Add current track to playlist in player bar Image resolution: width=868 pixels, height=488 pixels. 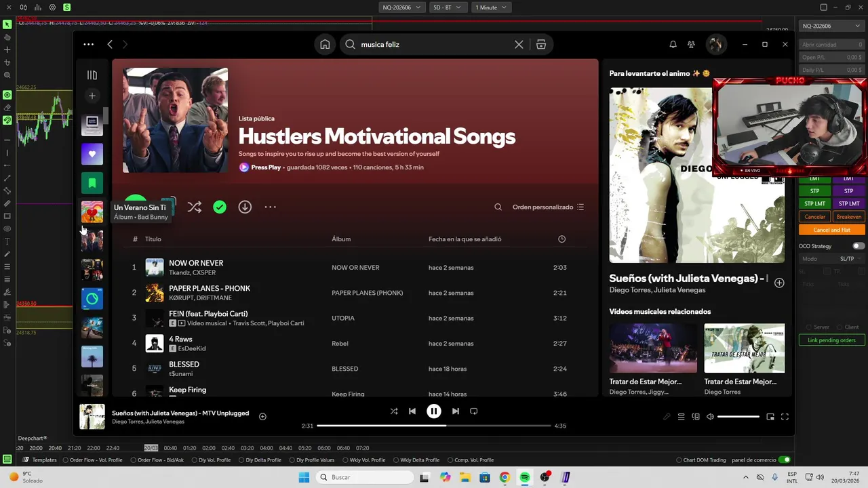[x=262, y=416]
